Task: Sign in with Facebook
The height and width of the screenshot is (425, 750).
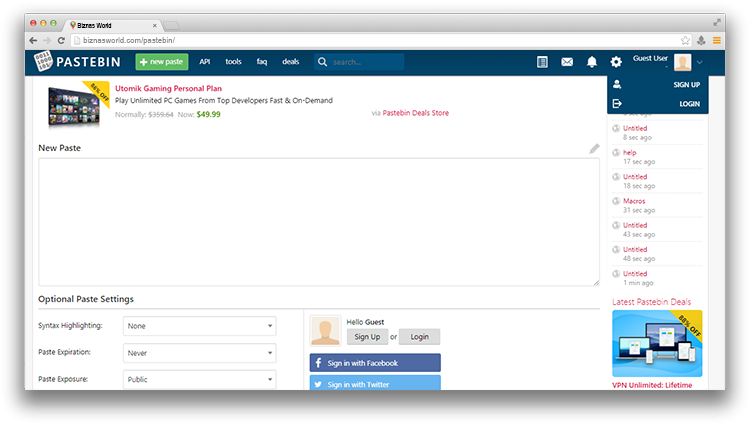Action: tap(375, 363)
